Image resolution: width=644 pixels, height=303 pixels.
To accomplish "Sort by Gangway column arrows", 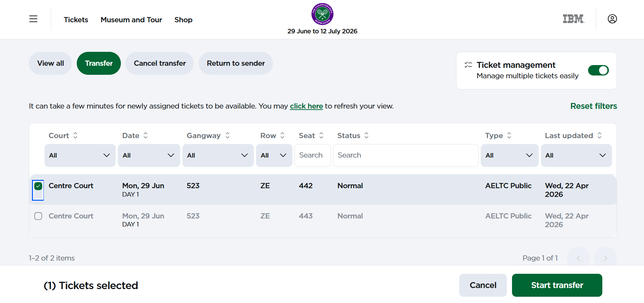I will coord(228,135).
